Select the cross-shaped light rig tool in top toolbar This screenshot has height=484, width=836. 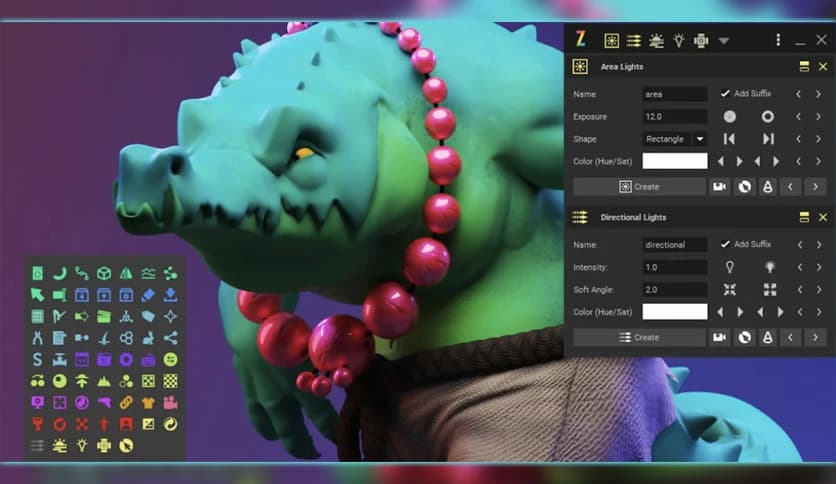coord(701,40)
